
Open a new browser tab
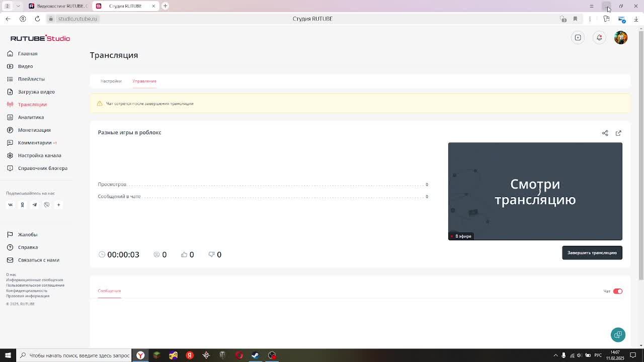165,6
